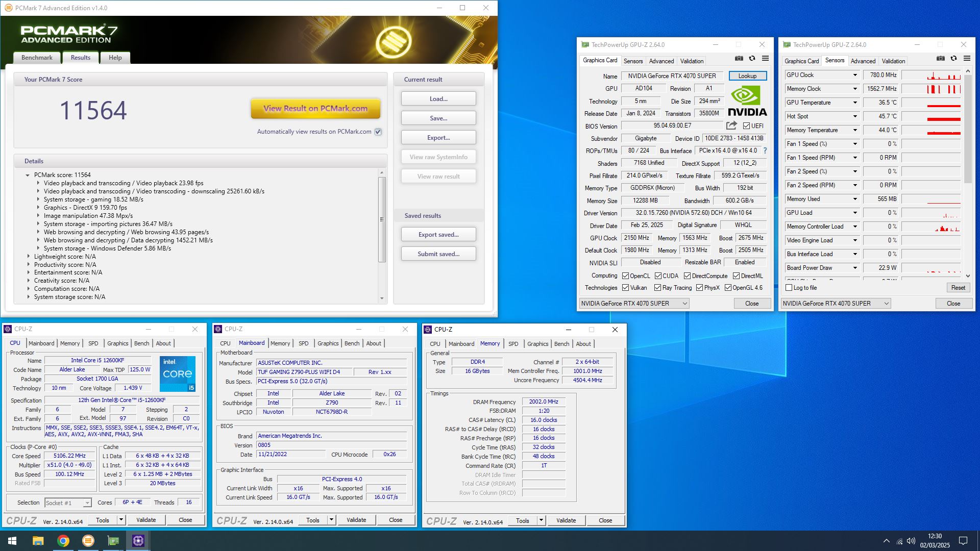Click BIOS share/export icon in GPU-Z

731,126
